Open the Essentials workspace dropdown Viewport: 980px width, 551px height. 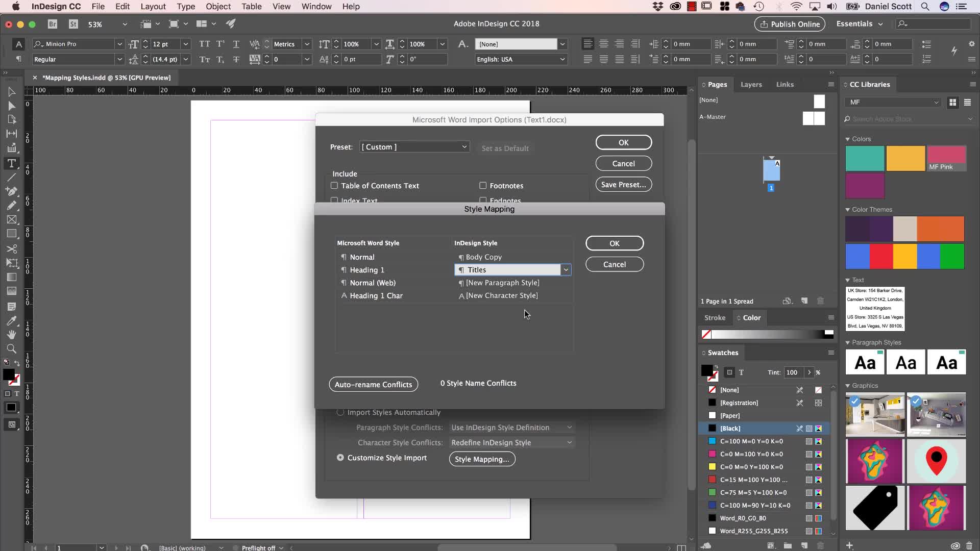point(860,24)
